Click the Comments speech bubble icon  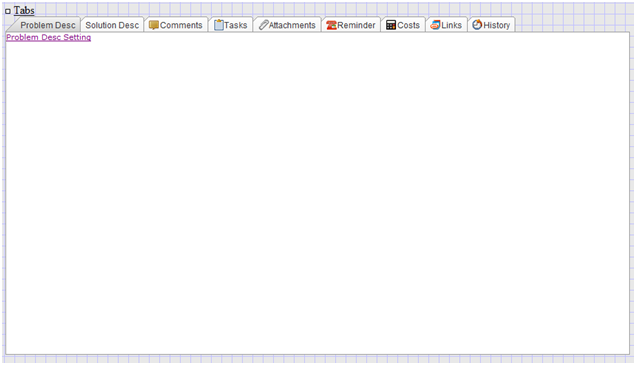(x=154, y=25)
